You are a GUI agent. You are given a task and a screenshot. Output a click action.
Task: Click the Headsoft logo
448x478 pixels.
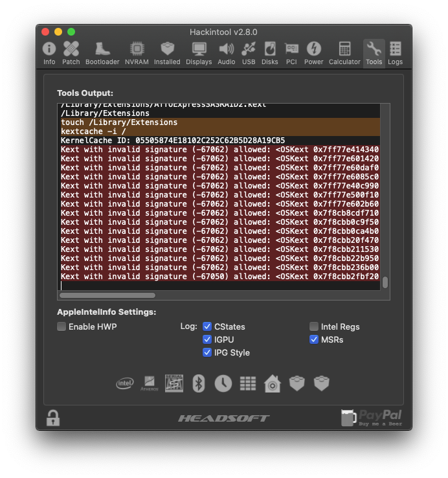[x=224, y=418]
